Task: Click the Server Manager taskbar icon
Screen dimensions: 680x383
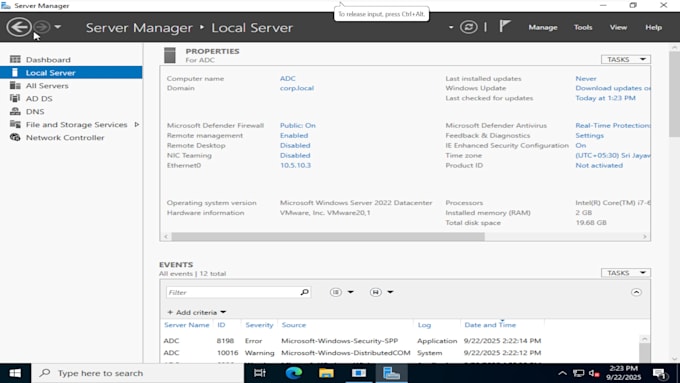Action: [x=391, y=373]
